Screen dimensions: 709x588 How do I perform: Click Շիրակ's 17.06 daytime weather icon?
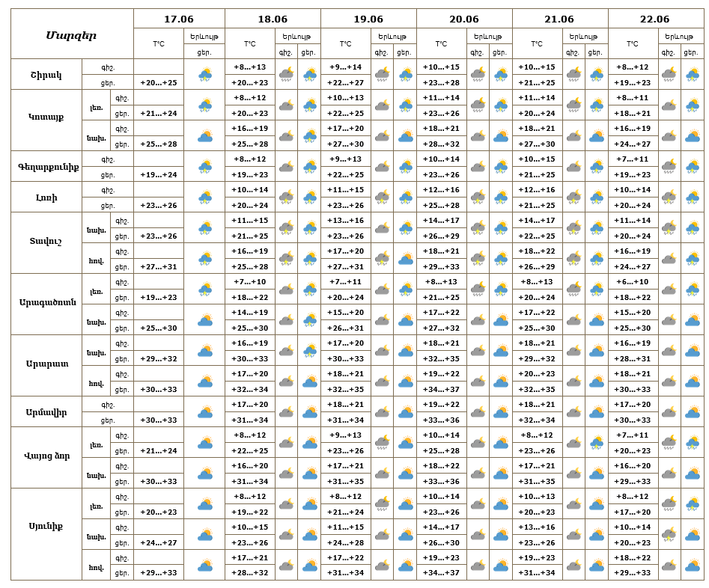coord(205,75)
